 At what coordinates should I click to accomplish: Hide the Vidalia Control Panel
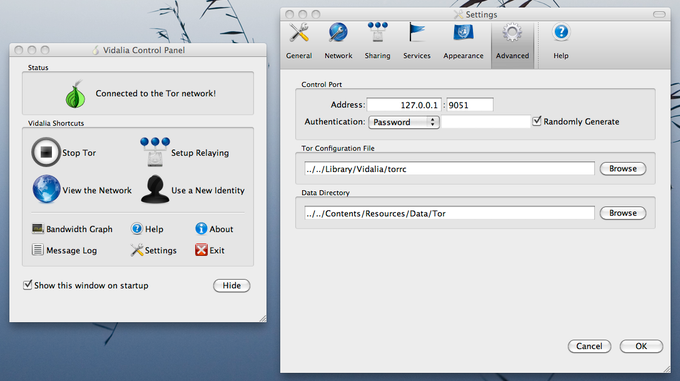(x=232, y=285)
